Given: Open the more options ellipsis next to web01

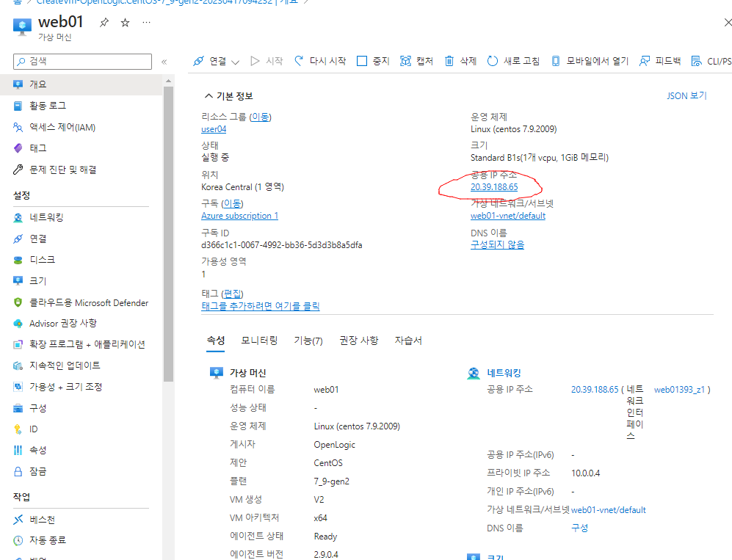Looking at the screenshot, I should [x=147, y=22].
